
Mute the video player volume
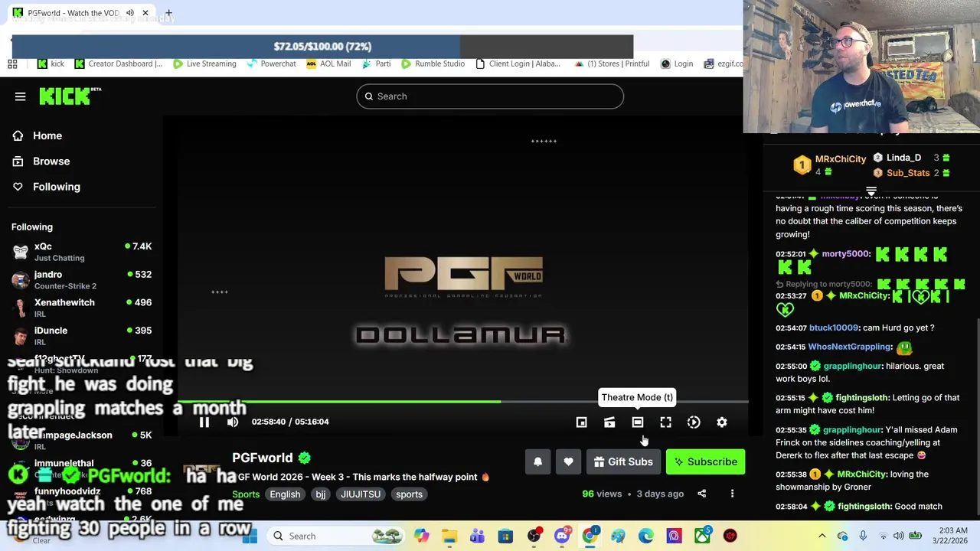pyautogui.click(x=233, y=422)
